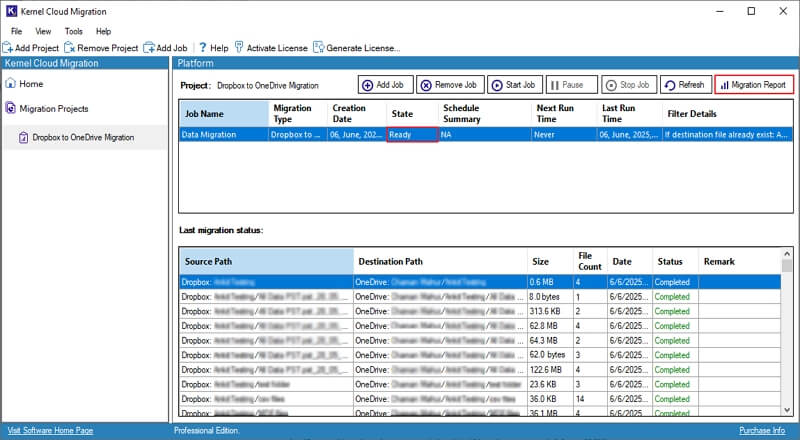
Task: Select the row with size 62.0 bytes
Action: pyautogui.click(x=480, y=355)
